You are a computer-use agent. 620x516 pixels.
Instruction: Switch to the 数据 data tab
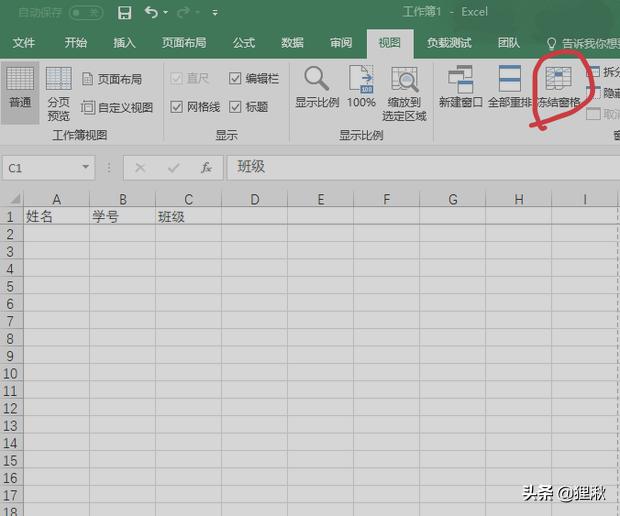click(292, 43)
